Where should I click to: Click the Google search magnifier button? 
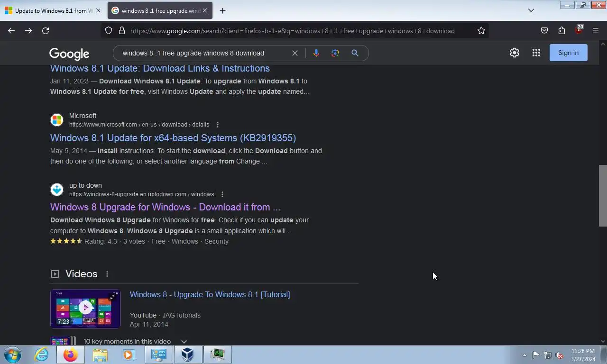tap(355, 53)
